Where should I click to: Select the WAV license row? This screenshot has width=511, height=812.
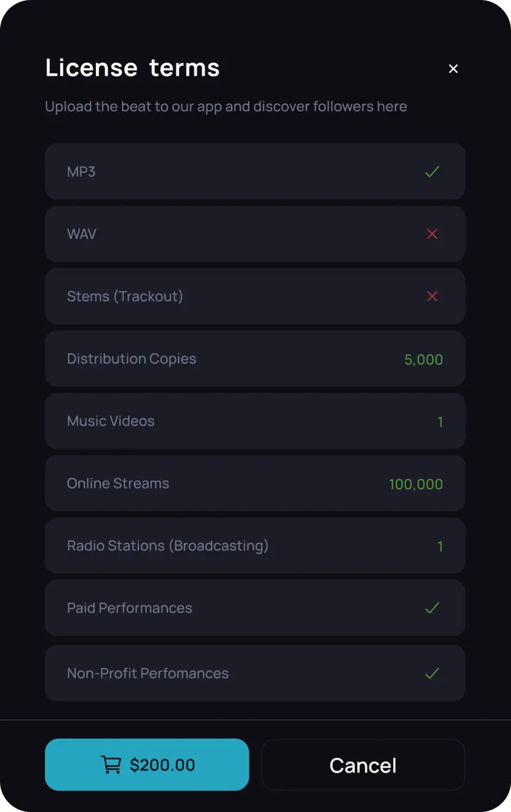tap(254, 234)
